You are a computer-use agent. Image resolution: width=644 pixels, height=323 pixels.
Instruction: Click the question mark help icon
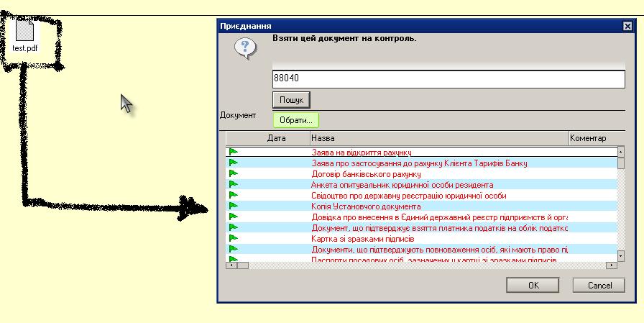[x=245, y=48]
